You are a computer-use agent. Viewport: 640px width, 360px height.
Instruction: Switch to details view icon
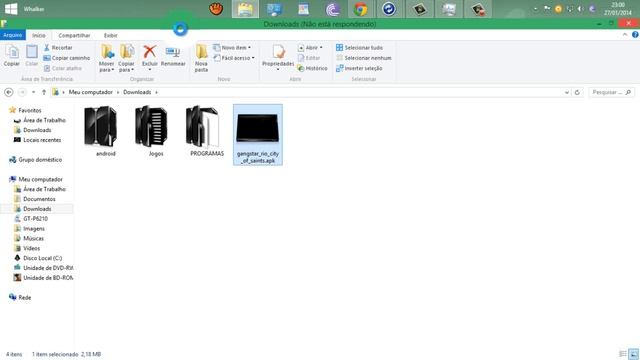(x=623, y=354)
